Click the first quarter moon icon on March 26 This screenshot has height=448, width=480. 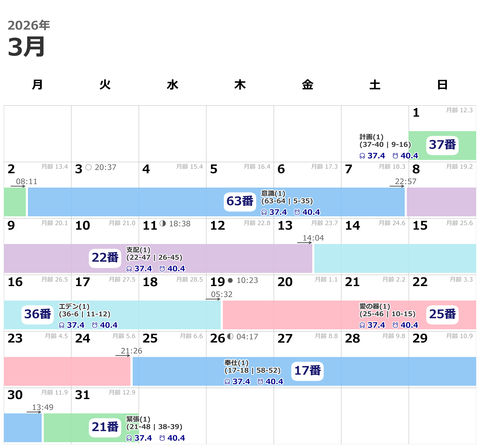coord(230,336)
